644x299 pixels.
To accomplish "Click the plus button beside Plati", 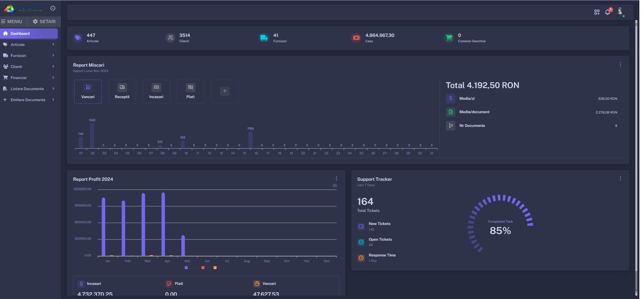I will pos(225,91).
